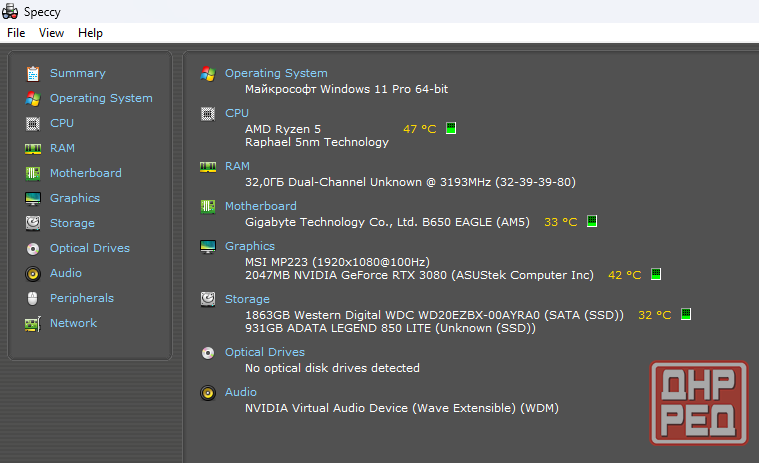Screen dimensions: 759x463
Task: Open the View menu
Action: [x=51, y=33]
